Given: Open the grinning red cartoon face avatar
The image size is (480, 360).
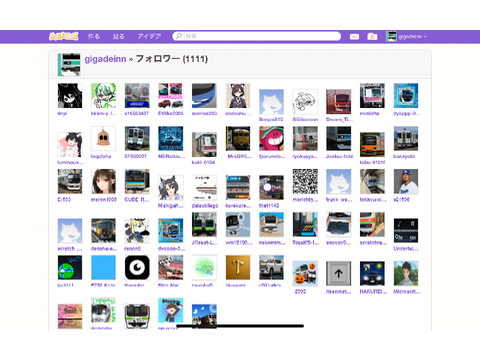Looking at the screenshot, I should (272, 139).
